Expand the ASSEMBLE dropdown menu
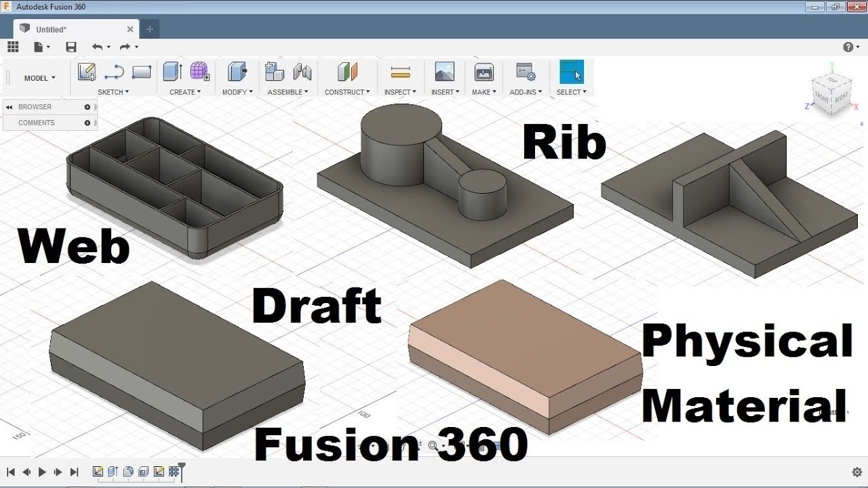 tap(288, 92)
